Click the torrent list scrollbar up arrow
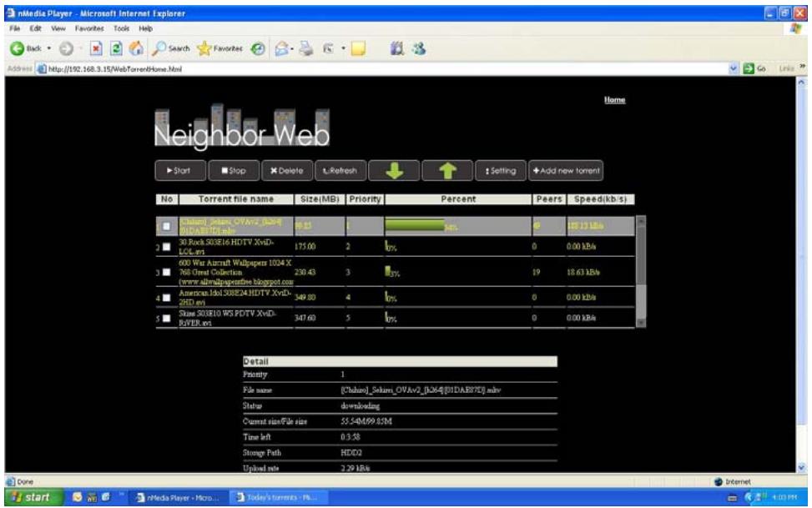The height and width of the screenshot is (508, 812). 641,220
